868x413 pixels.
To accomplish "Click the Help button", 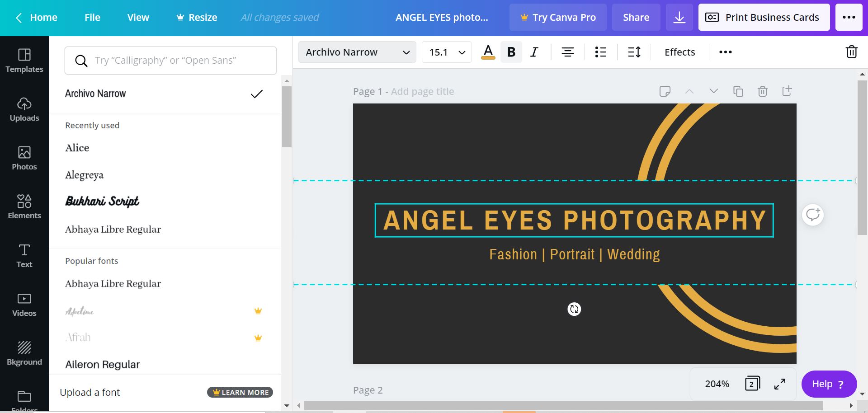I will pos(829,384).
